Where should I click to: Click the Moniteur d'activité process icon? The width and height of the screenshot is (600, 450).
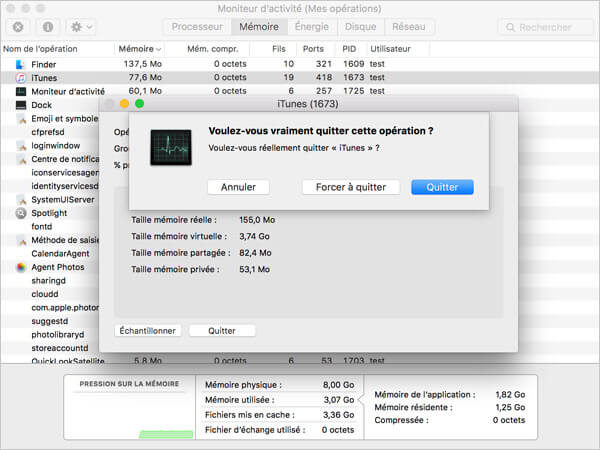point(21,91)
